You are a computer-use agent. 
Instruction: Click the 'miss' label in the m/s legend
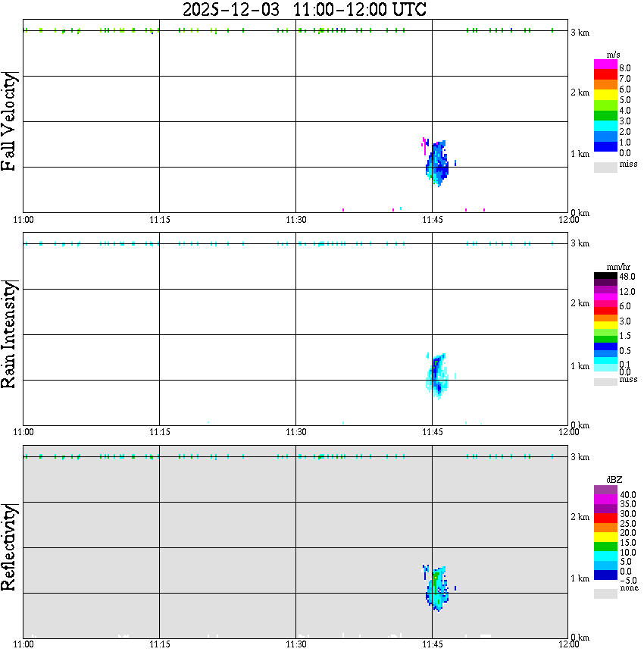(x=628, y=164)
